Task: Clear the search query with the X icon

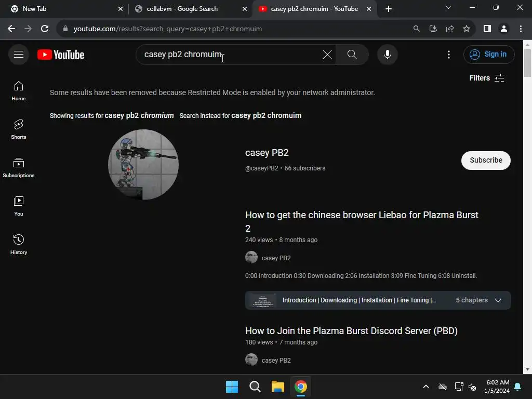Action: (327, 54)
